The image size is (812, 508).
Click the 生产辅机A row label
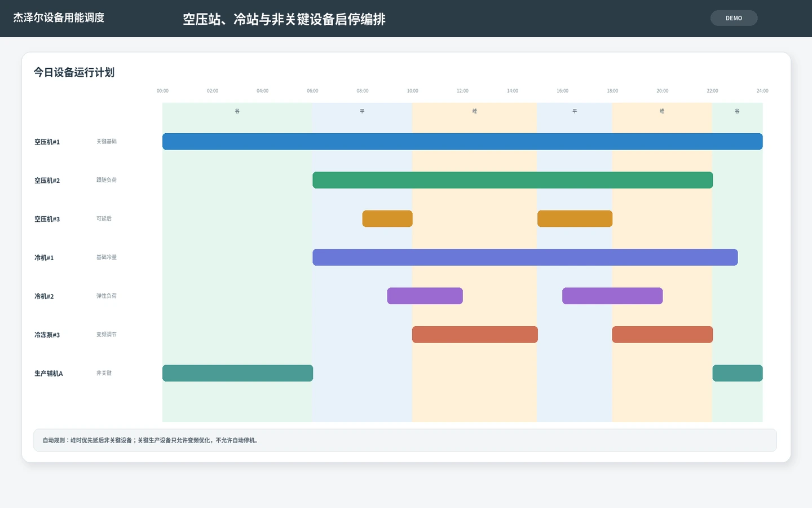pyautogui.click(x=48, y=374)
